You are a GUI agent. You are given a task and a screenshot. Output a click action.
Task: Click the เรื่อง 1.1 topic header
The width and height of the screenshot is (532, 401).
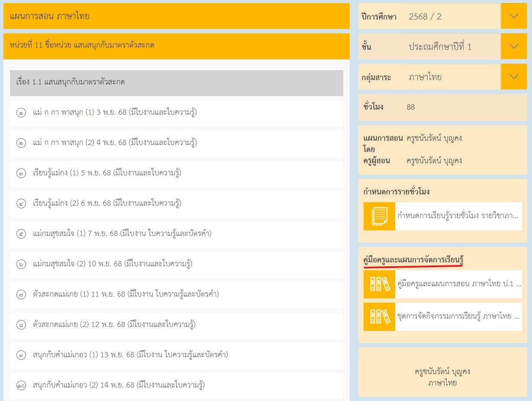pos(176,82)
